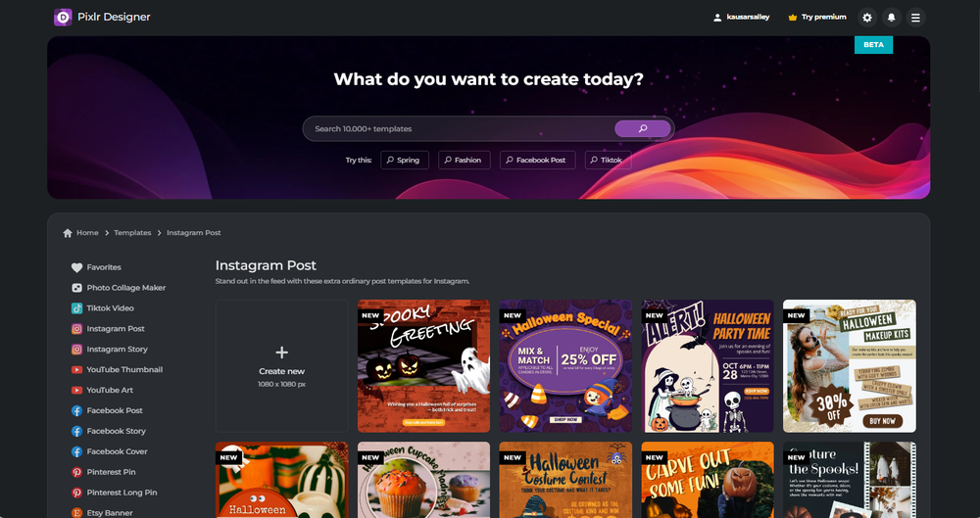980x518 pixels.
Task: Open the Halloween Special 25% OFF template
Action: [x=565, y=366]
